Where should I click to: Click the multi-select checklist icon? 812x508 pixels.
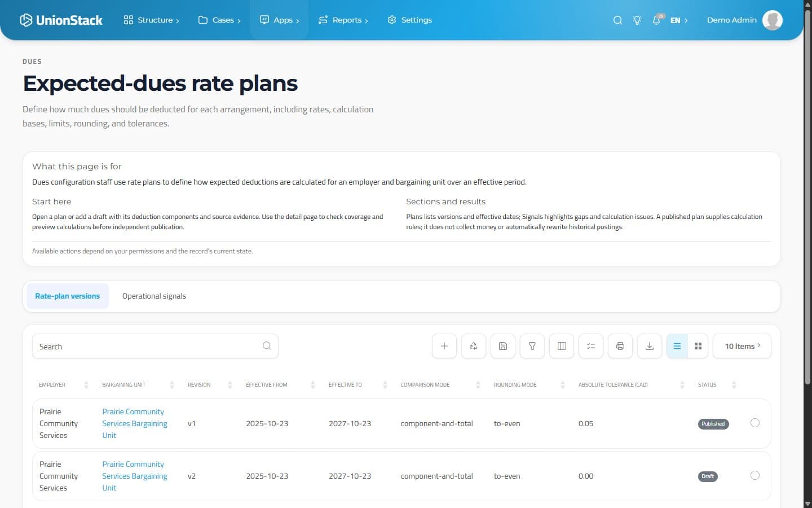[x=591, y=346]
